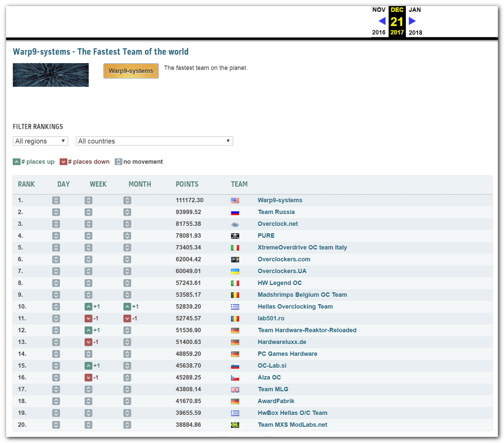Image resolution: width=504 pixels, height=443 pixels.
Task: Click week down-arrow icon for Alza OC
Action: tap(88, 378)
